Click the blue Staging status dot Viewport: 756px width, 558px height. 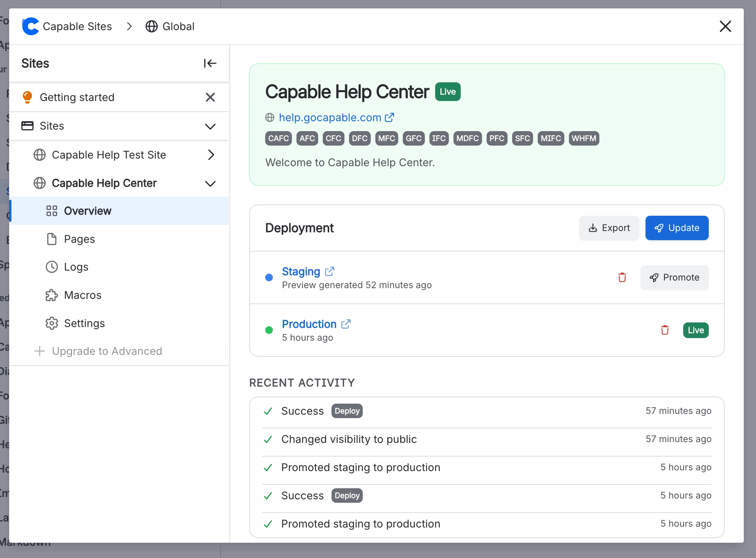269,277
